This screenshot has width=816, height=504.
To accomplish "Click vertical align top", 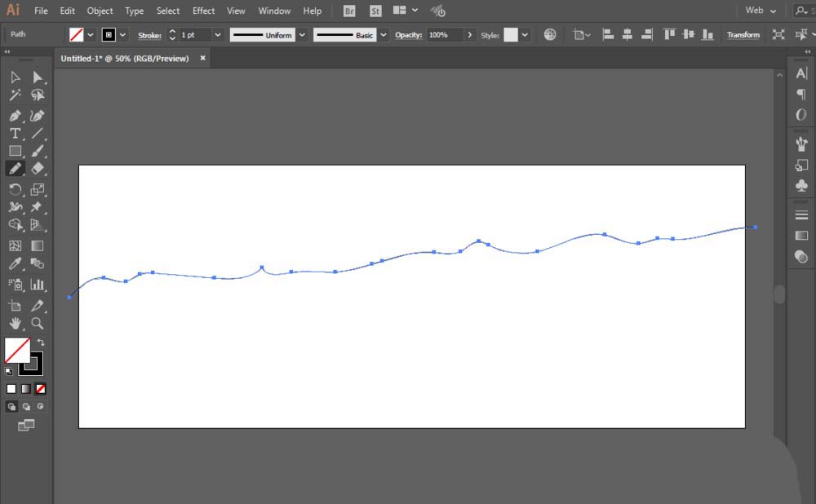I will [x=669, y=35].
